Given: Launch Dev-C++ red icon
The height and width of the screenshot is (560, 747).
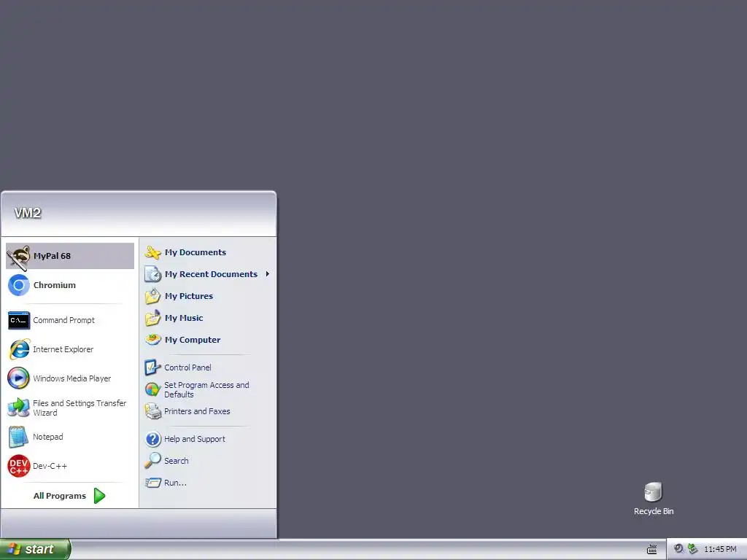Looking at the screenshot, I should [18, 466].
